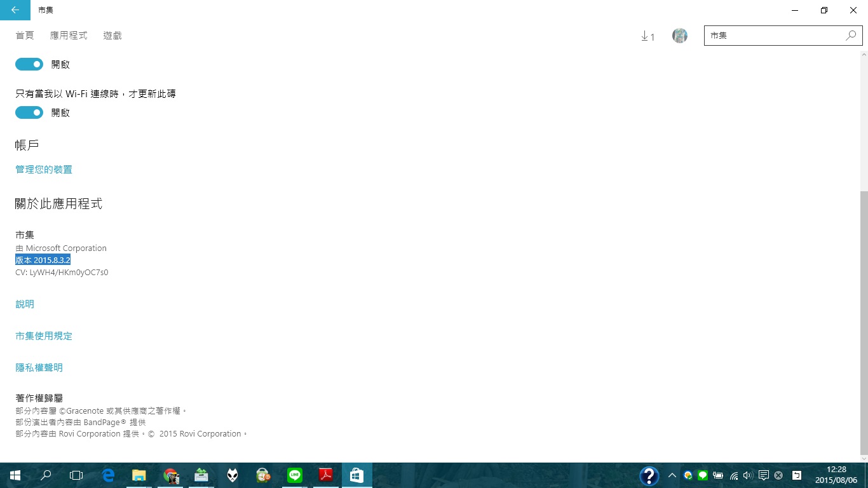Screen dimensions: 868x488
Task: Open Task View on the taskbar
Action: pyautogui.click(x=76, y=475)
